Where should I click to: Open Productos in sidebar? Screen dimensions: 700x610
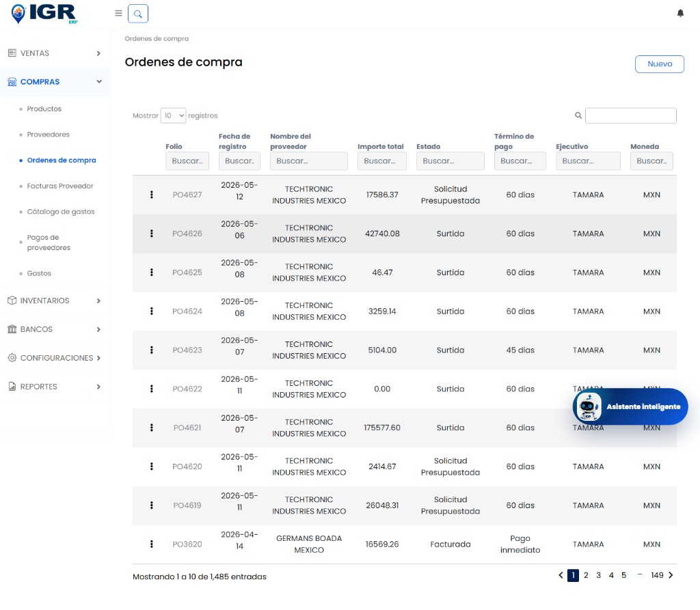click(x=44, y=109)
